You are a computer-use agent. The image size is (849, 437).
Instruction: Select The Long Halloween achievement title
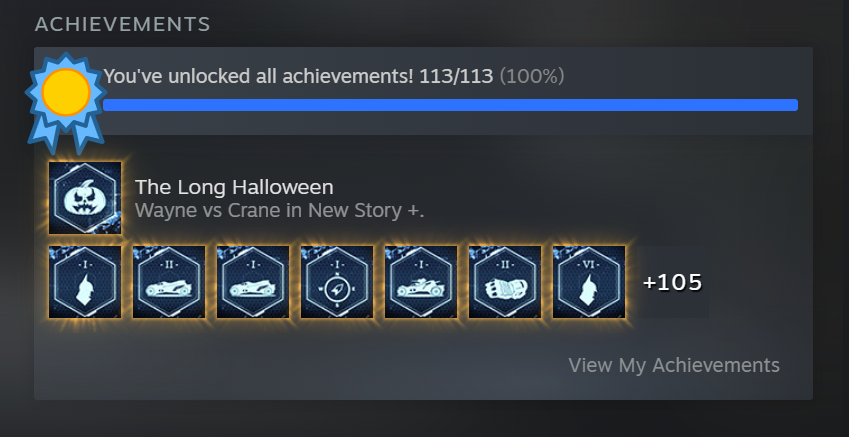point(234,187)
